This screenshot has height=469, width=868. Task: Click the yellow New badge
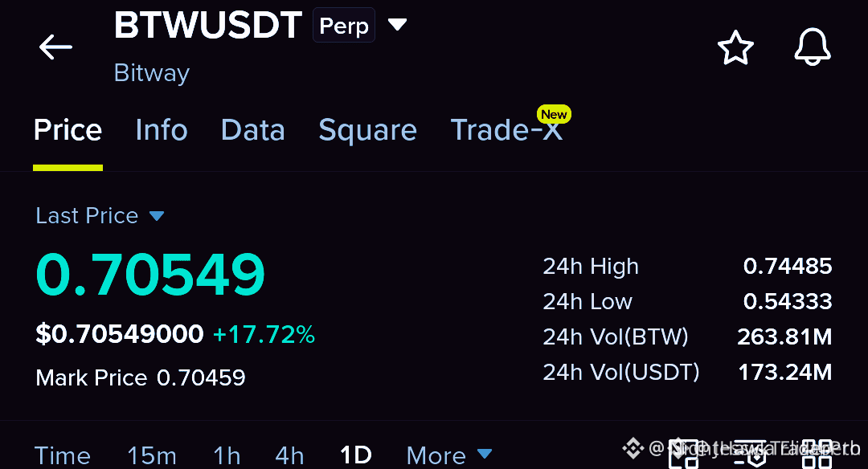[x=554, y=115]
